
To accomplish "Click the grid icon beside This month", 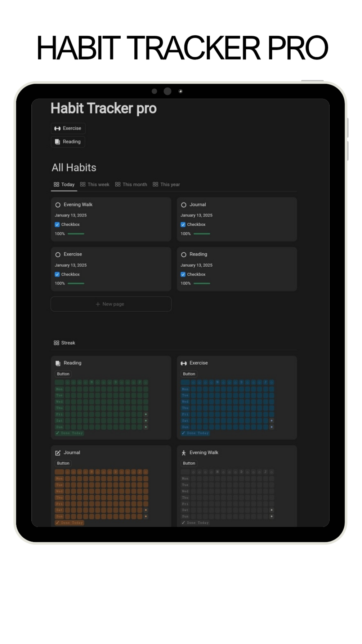I will click(x=118, y=184).
